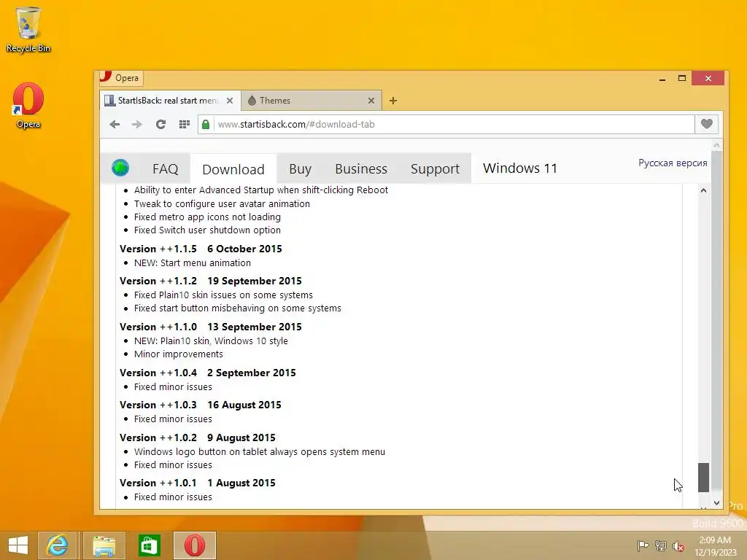Click Version ++1.0.3 heading
This screenshot has height=560, width=747.
pos(201,405)
